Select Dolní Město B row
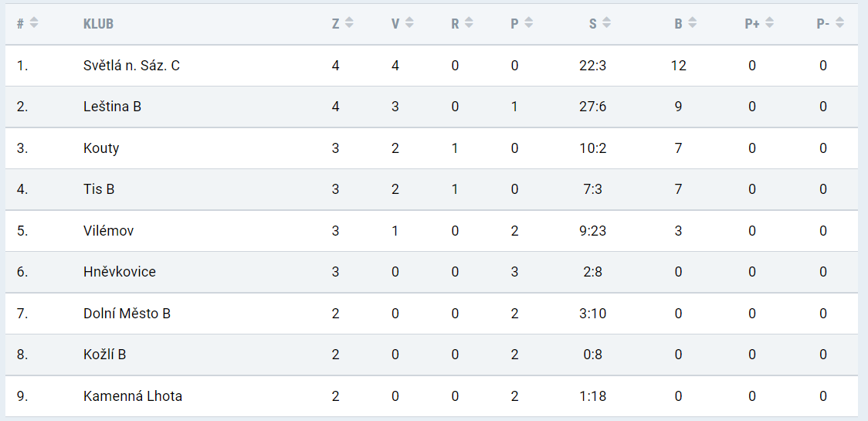 coord(432,313)
